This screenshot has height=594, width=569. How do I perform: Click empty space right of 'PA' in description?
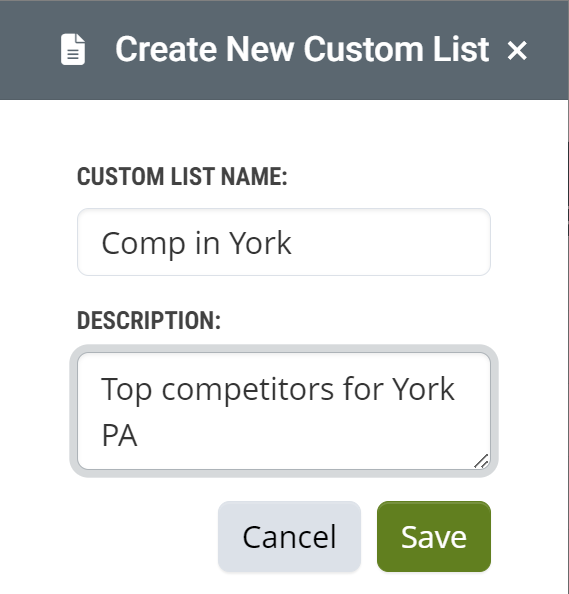tap(303, 436)
